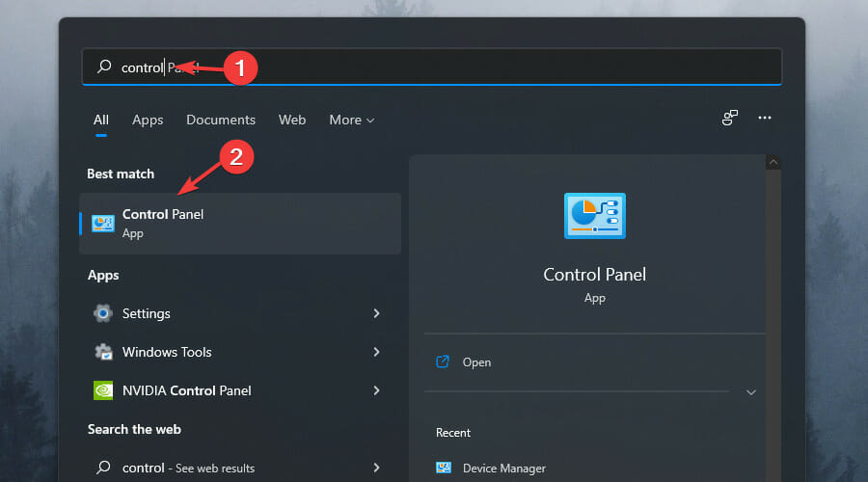Click the Windows Tools icon

click(103, 352)
